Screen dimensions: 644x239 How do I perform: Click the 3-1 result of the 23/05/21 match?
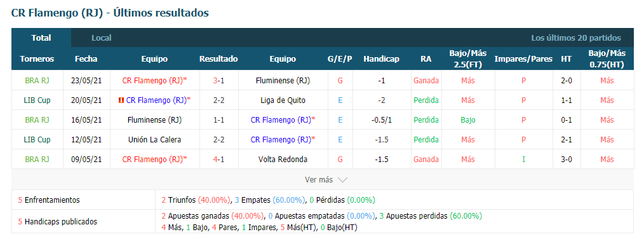tap(218, 81)
